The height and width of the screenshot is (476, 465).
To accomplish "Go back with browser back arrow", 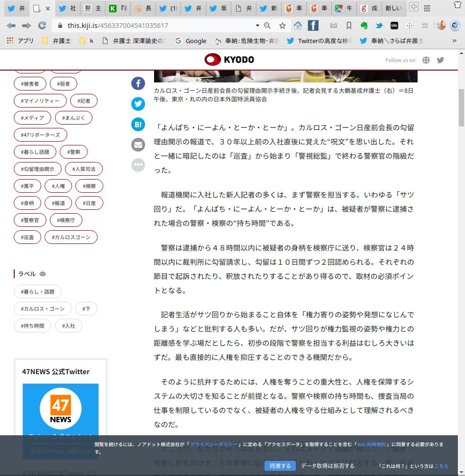I will coord(11,26).
